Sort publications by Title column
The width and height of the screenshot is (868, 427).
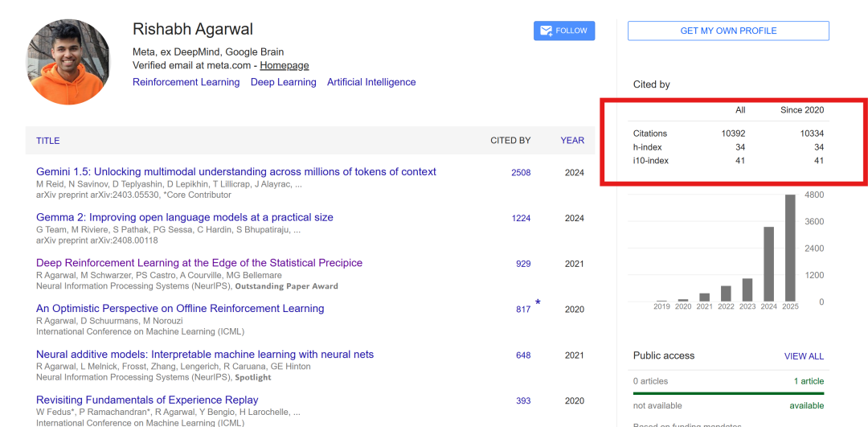(48, 141)
